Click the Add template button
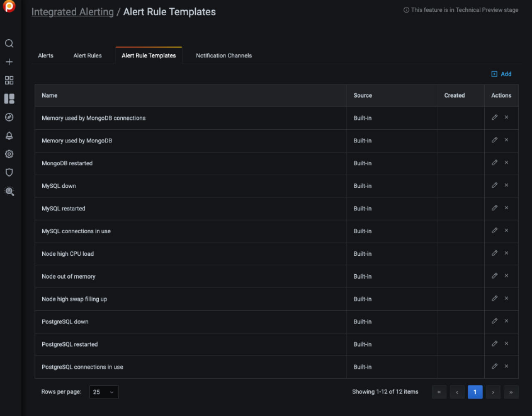Viewport: 532px width, 416px height. pyautogui.click(x=501, y=74)
